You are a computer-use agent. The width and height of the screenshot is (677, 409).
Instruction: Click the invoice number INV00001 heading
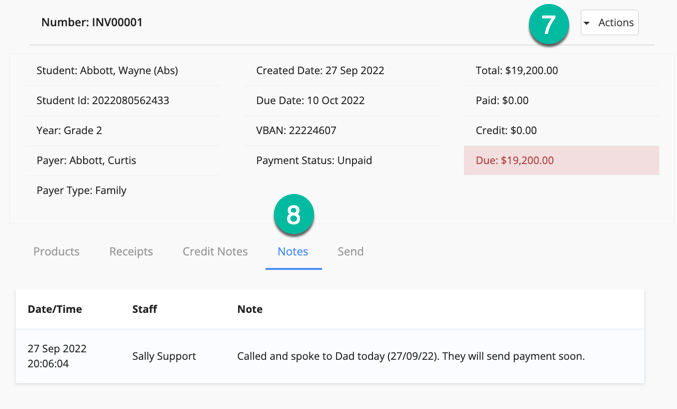click(x=92, y=22)
